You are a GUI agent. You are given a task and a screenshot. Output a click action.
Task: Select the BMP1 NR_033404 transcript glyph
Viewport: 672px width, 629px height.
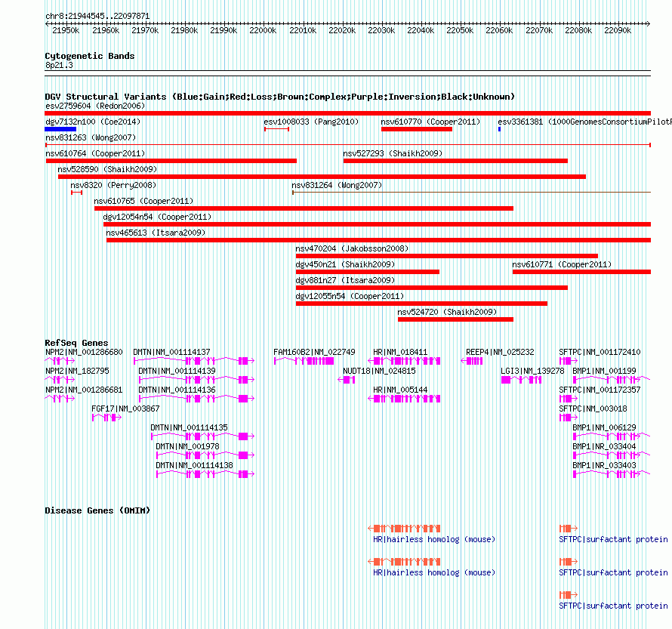pos(612,455)
